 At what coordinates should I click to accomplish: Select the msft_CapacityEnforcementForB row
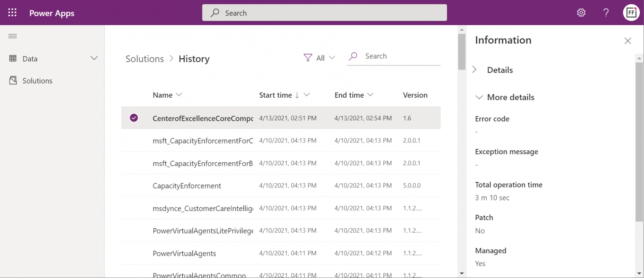click(281, 163)
